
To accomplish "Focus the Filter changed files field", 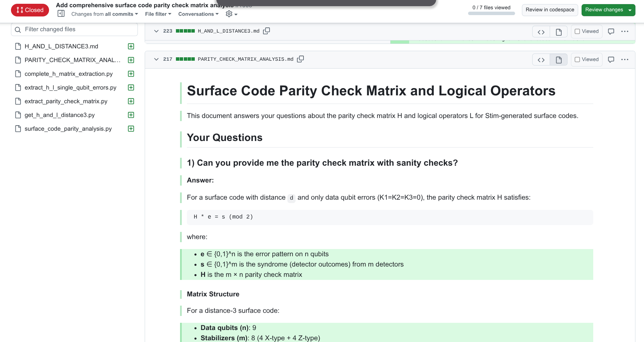I will 79,30.
